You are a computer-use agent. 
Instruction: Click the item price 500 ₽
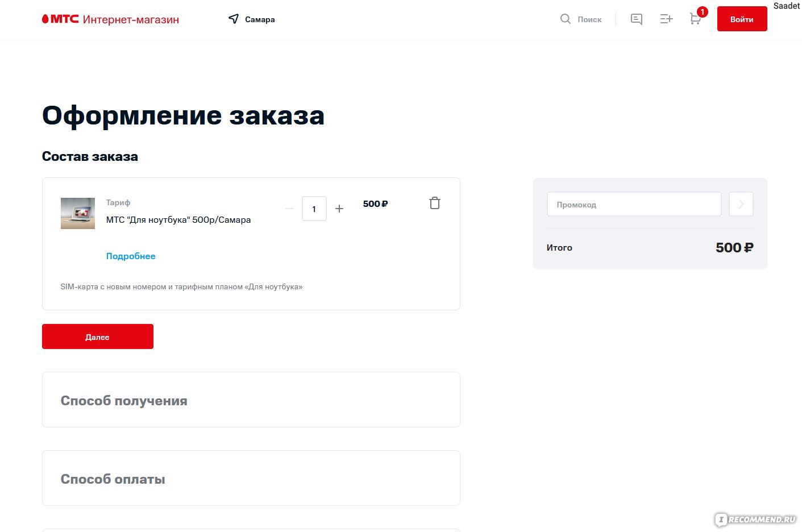(375, 203)
